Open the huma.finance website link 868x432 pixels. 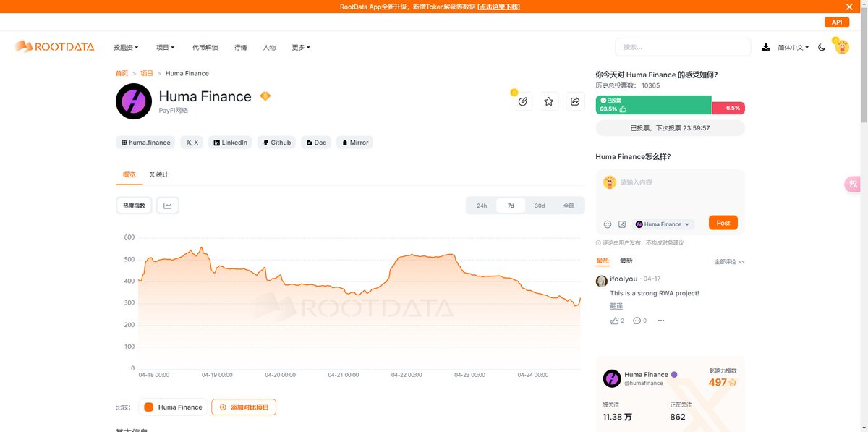pos(145,143)
